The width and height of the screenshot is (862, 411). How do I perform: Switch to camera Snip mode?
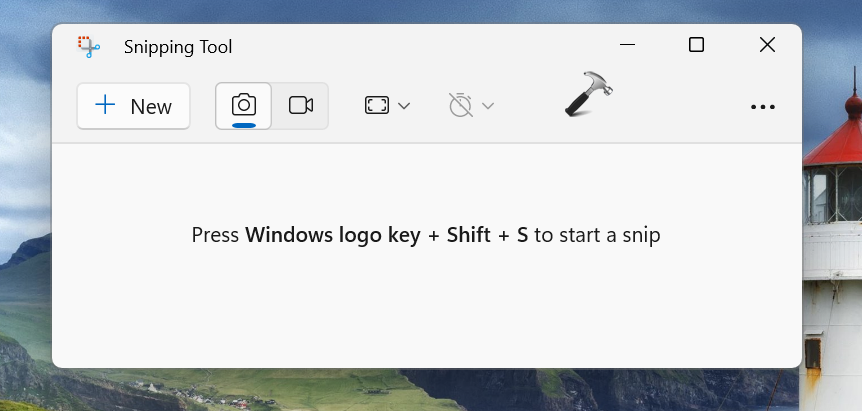coord(243,105)
